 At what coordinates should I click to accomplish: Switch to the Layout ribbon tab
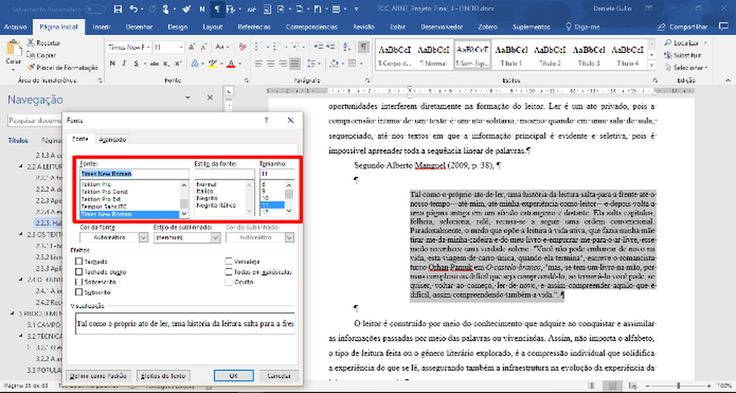(212, 27)
